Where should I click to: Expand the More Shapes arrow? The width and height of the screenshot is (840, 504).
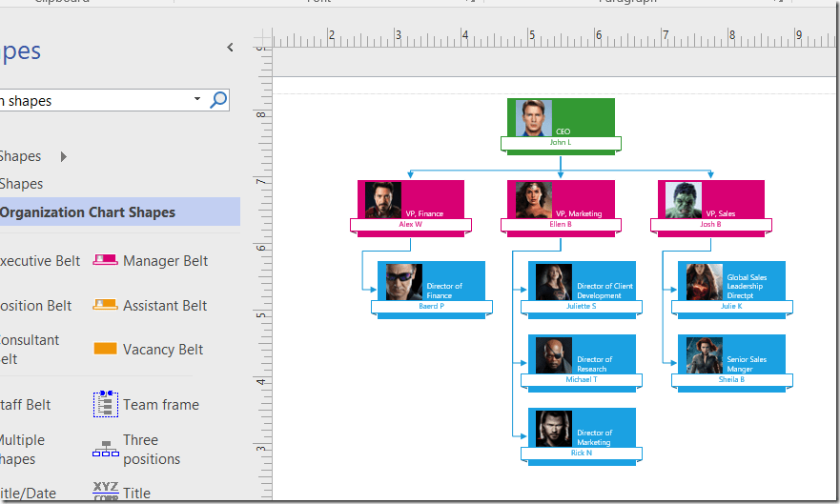[x=64, y=157]
